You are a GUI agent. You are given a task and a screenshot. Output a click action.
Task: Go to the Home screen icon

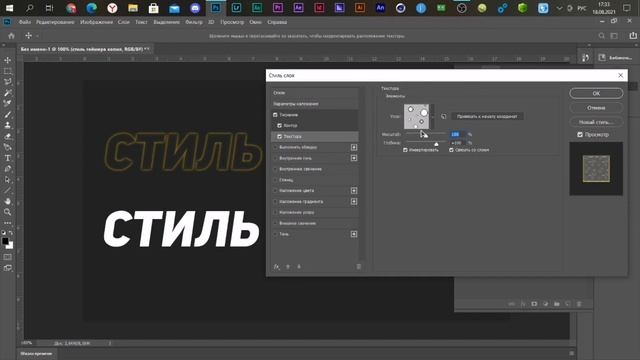point(11,36)
